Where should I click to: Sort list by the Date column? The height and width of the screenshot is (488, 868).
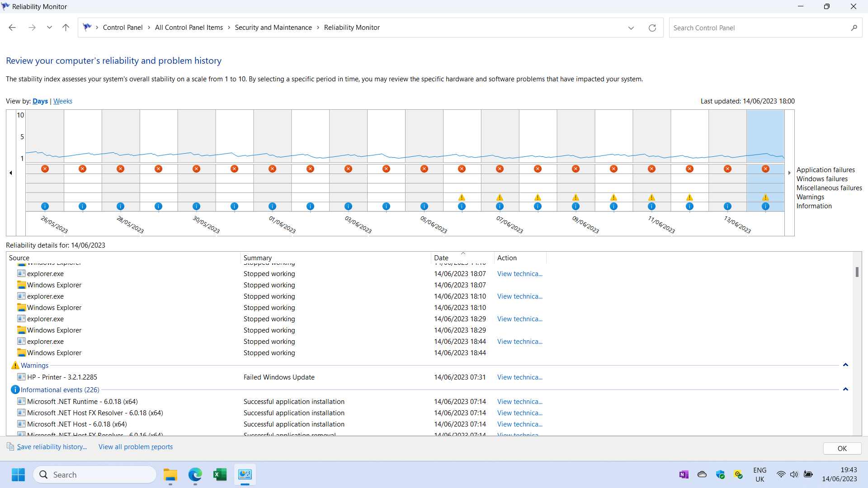[x=462, y=258]
